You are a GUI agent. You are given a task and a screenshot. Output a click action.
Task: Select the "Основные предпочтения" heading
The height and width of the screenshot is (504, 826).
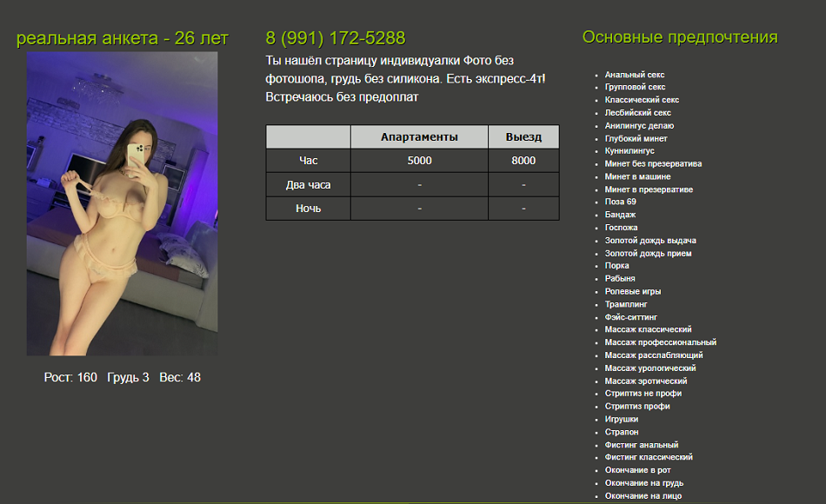pos(680,37)
